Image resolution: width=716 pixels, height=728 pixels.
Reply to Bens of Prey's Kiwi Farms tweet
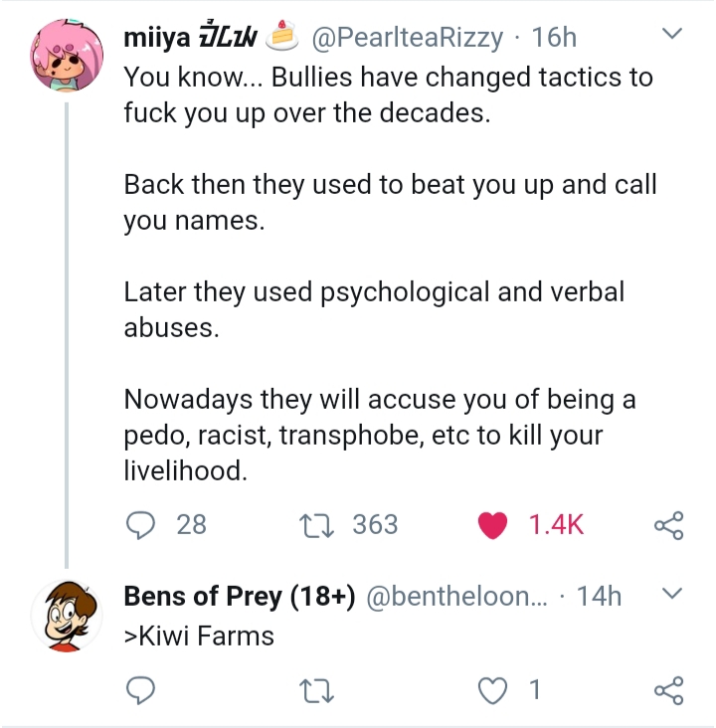[x=140, y=690]
